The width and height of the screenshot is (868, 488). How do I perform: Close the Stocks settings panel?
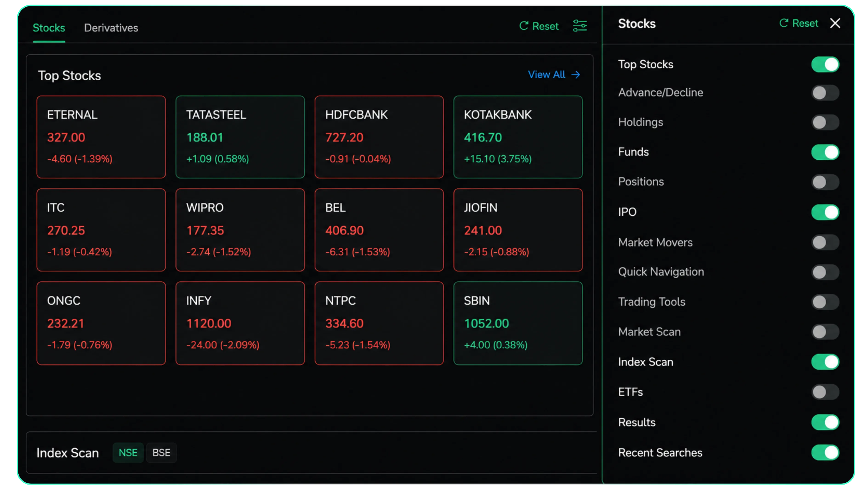click(835, 23)
